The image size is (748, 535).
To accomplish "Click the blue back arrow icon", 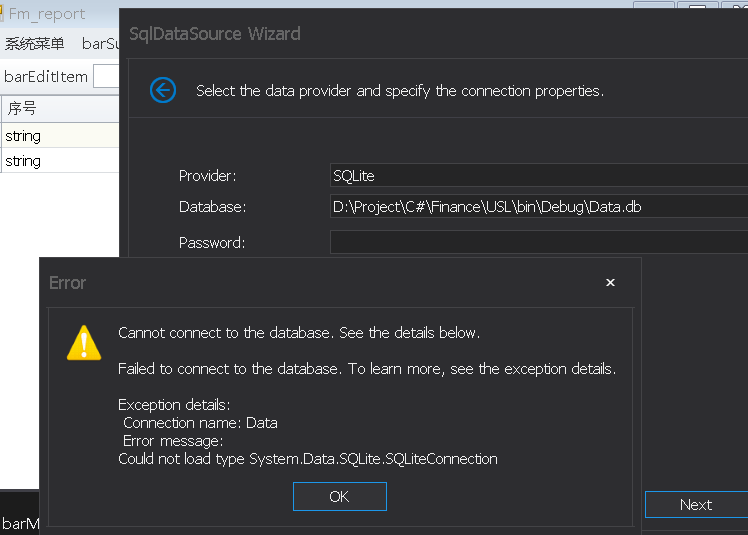I will [163, 90].
